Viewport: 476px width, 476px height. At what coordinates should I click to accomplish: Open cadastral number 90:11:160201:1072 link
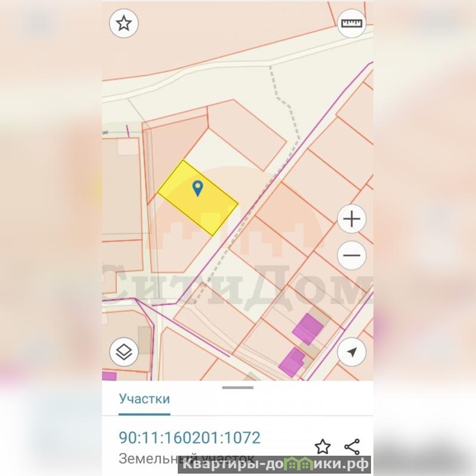pyautogui.click(x=190, y=438)
